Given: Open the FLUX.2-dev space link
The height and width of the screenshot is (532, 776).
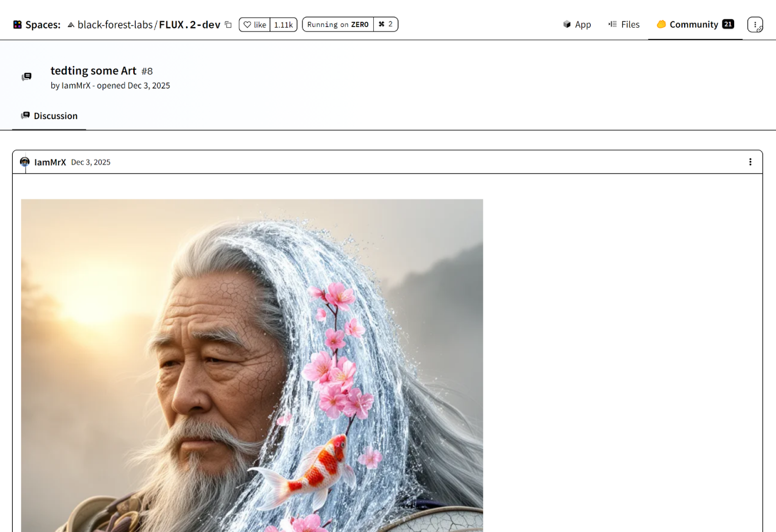Looking at the screenshot, I should coord(189,25).
